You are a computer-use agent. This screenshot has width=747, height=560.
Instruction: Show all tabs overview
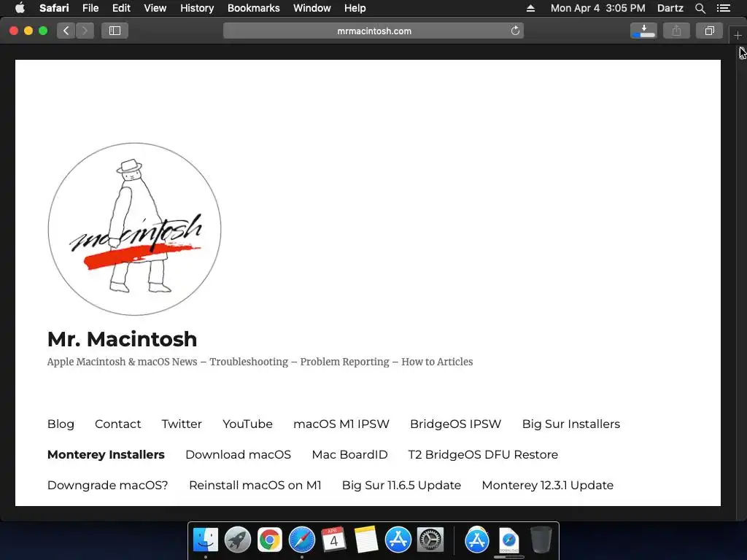coord(709,31)
